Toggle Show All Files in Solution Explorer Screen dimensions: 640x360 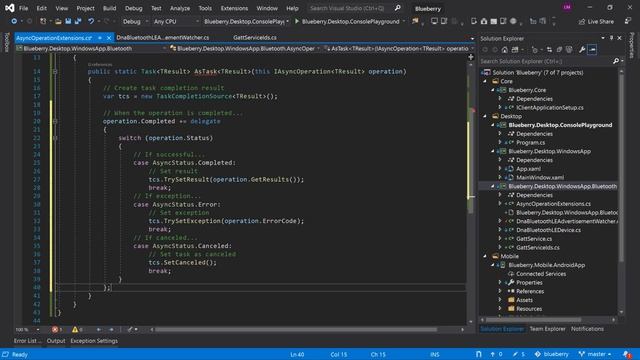point(569,50)
